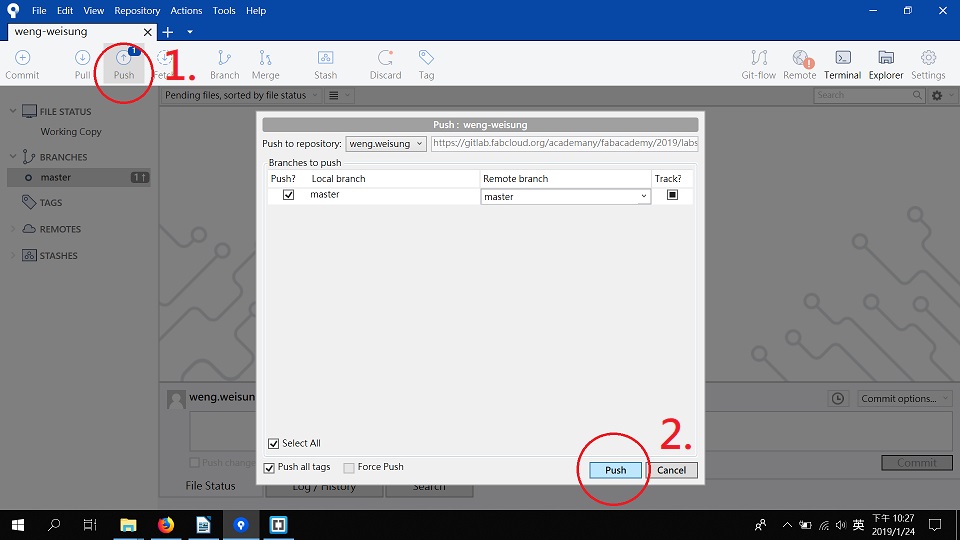Click the Push toolbar icon
Screen dimensions: 960x540
click(124, 64)
